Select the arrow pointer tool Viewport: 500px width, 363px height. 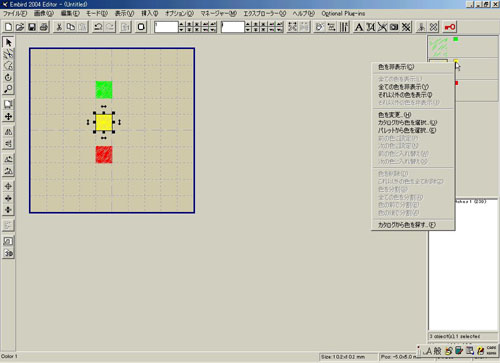click(x=8, y=42)
